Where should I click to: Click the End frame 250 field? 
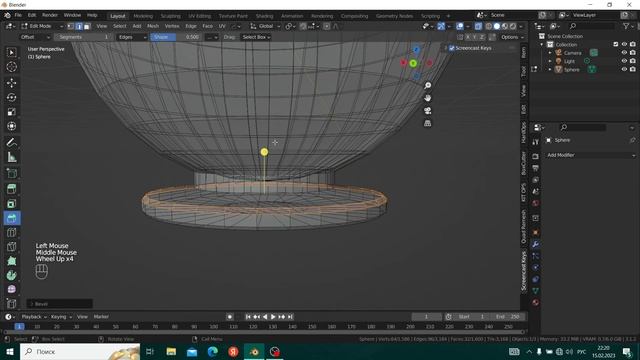(x=507, y=317)
